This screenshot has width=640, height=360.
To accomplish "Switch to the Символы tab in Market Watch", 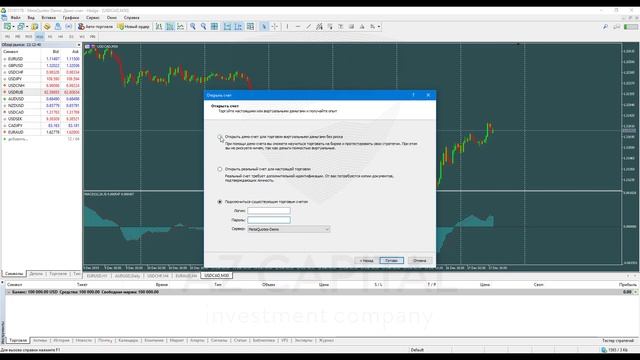I will 14,273.
